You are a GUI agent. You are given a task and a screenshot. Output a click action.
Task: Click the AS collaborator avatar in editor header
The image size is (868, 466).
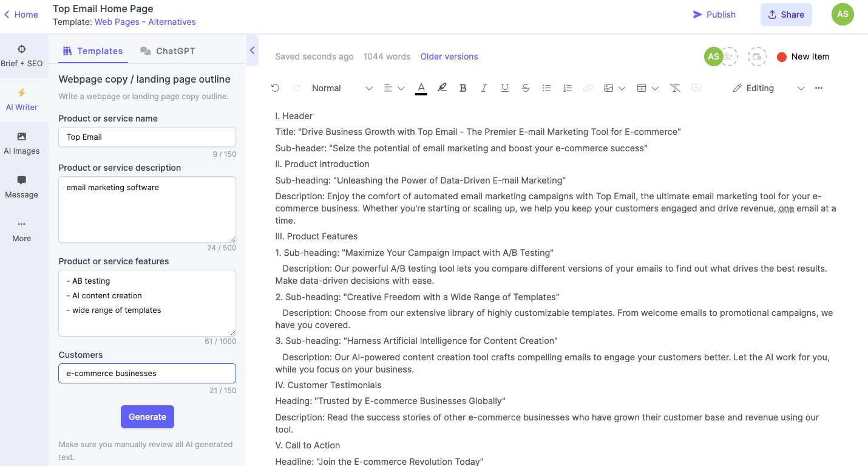point(713,57)
